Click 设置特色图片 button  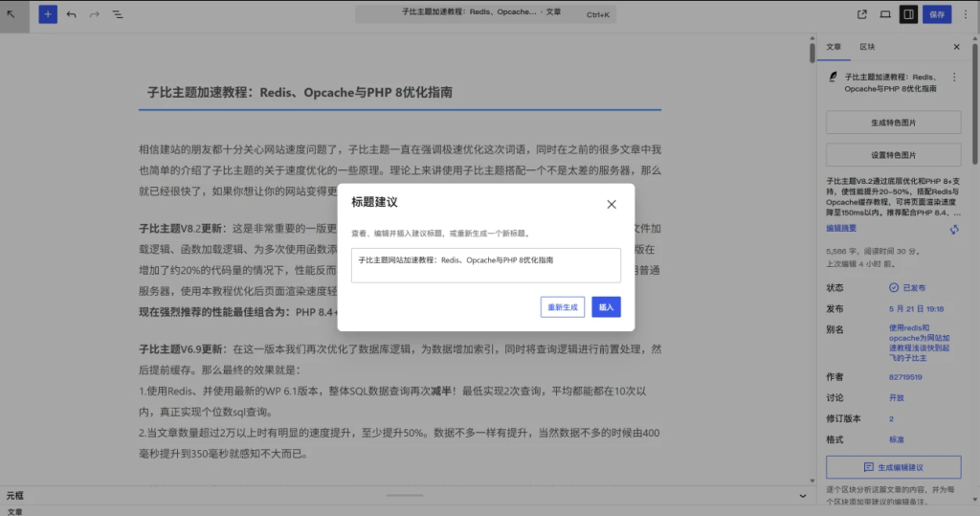pos(893,154)
